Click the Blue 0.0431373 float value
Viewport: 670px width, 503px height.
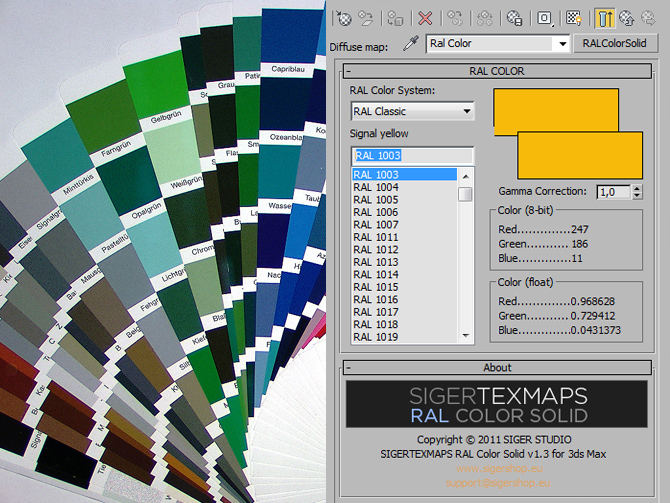(596, 330)
